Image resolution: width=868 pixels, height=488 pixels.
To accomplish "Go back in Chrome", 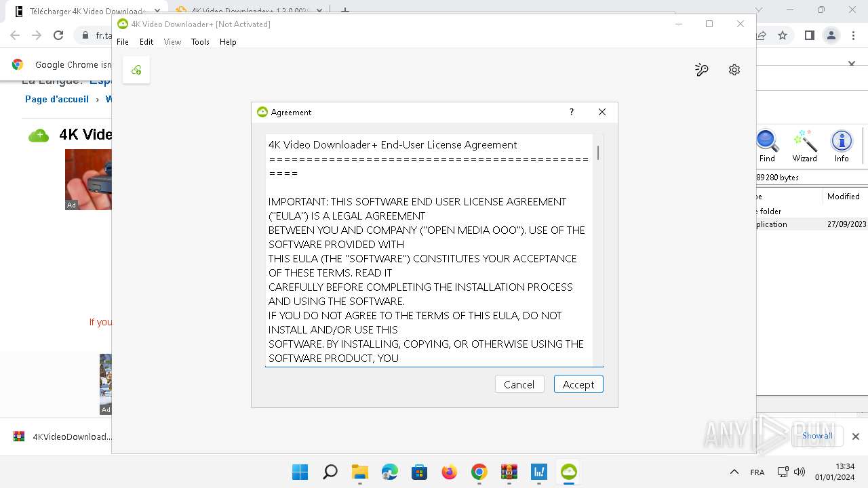I will tap(15, 35).
